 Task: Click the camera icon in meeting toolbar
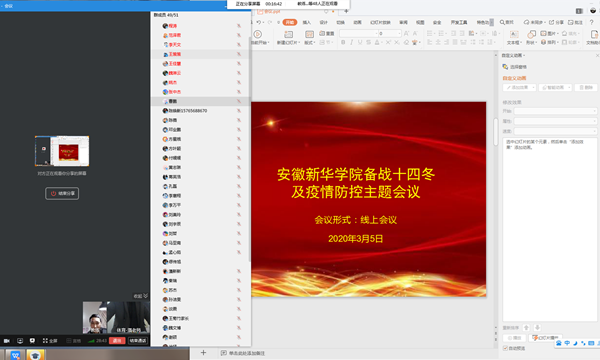pos(7,340)
